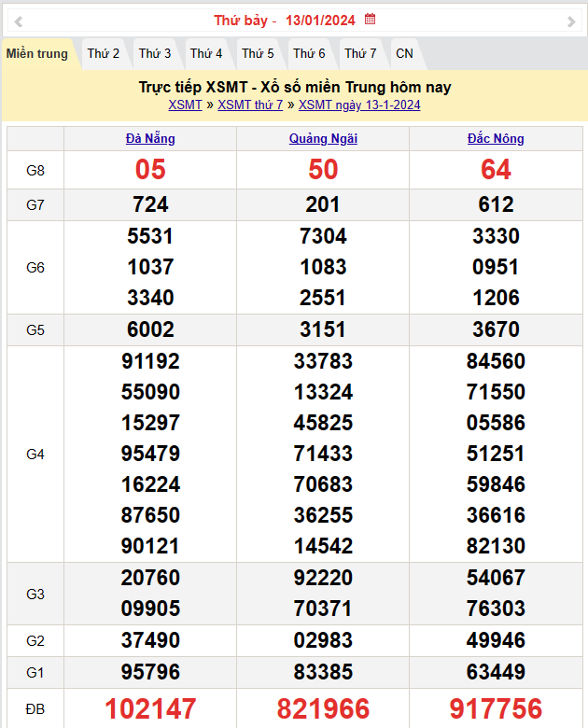The width and height of the screenshot is (588, 728).
Task: Select G6 number 1206
Action: click(x=496, y=298)
